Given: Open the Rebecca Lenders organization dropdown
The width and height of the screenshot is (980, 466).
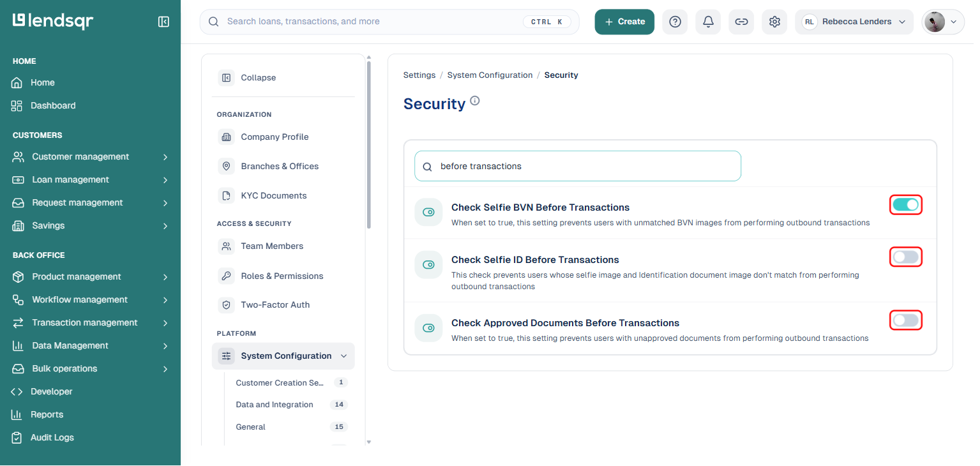Looking at the screenshot, I should point(854,22).
